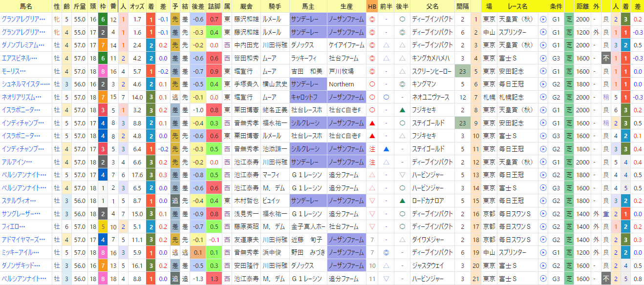
Task: Open the アルアイン horse link
Action: click(17, 162)
